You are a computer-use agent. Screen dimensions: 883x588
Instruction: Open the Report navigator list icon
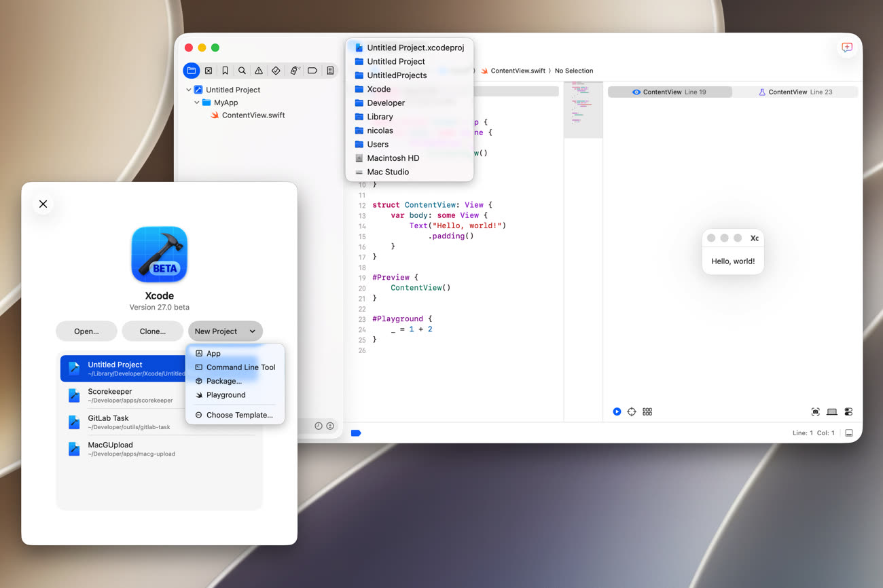(330, 71)
